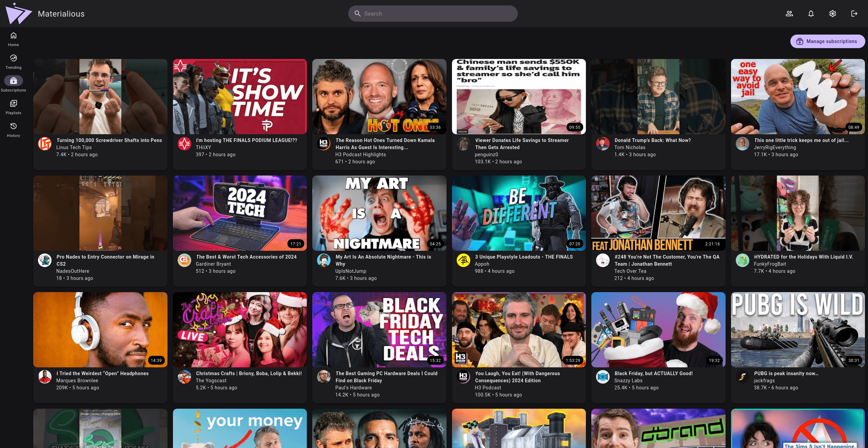Open the people/channels icon in header

tap(789, 14)
